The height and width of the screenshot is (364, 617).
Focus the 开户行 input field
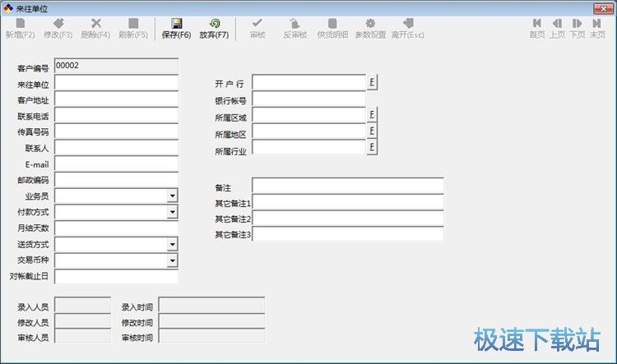click(308, 82)
